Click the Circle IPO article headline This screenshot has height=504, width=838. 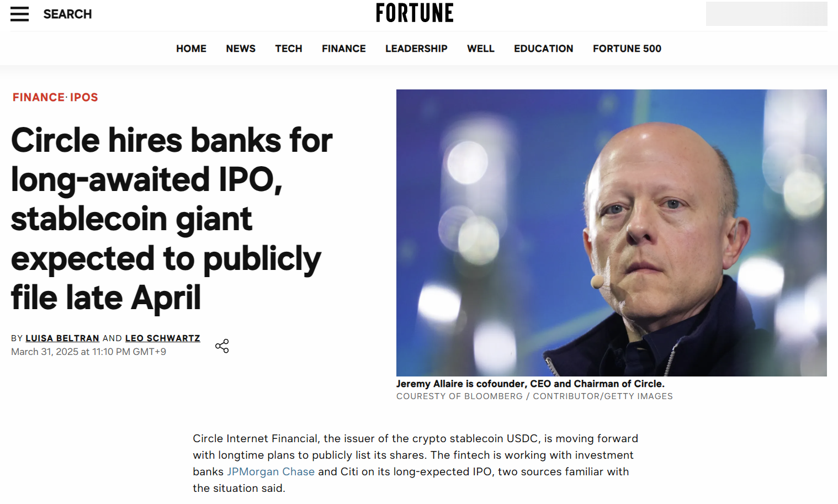pyautogui.click(x=171, y=219)
